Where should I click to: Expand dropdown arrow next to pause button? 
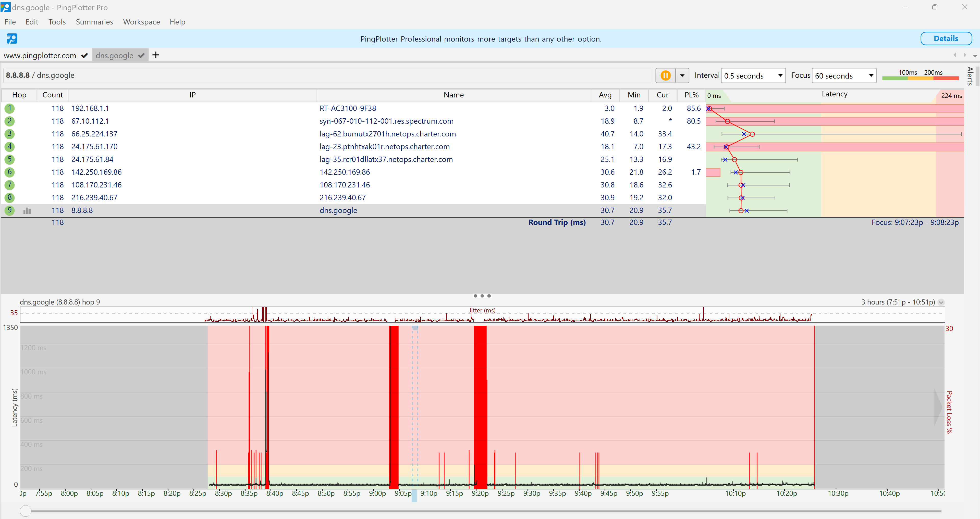(682, 75)
